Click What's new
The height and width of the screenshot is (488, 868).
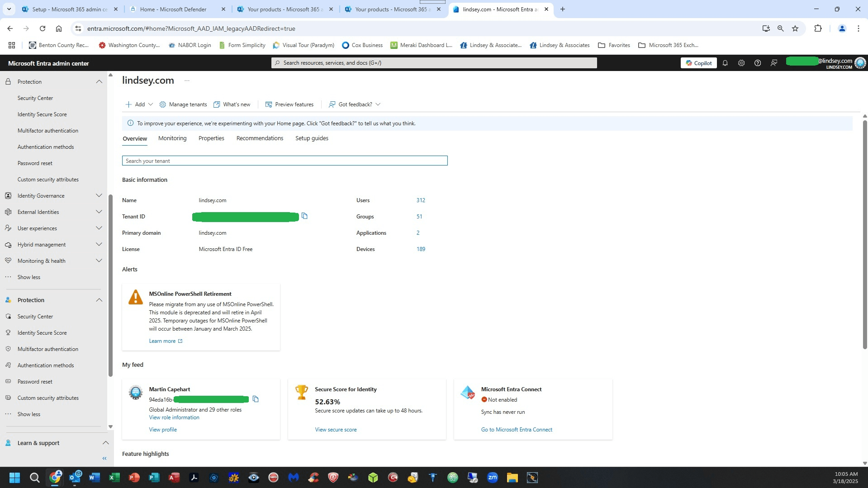click(x=232, y=104)
